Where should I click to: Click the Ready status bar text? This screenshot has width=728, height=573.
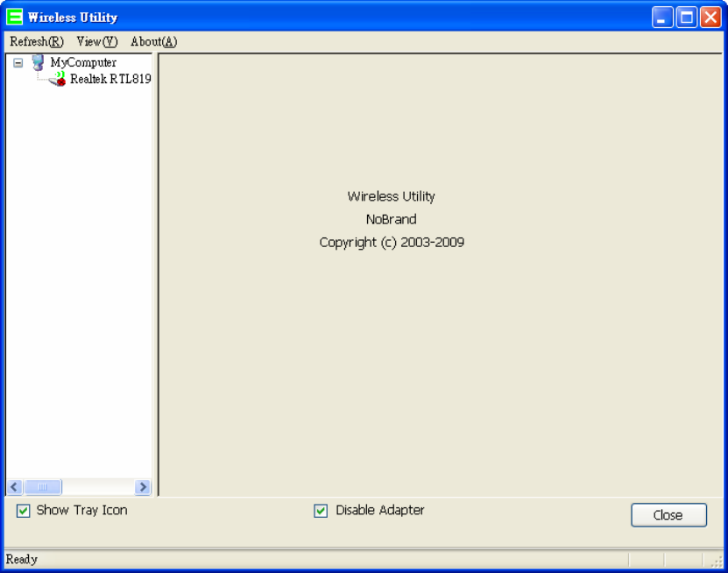(x=21, y=559)
